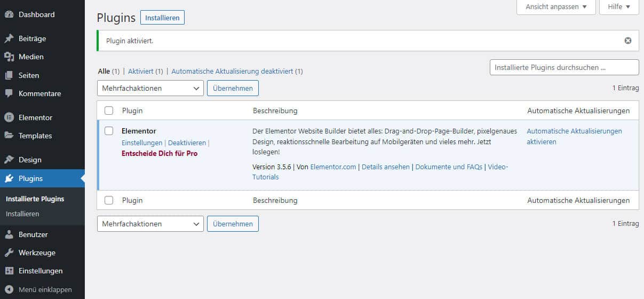Viewport: 644px width, 299px height.
Task: Click the 'Plugin aktiviert.' notice text
Action: click(130, 41)
